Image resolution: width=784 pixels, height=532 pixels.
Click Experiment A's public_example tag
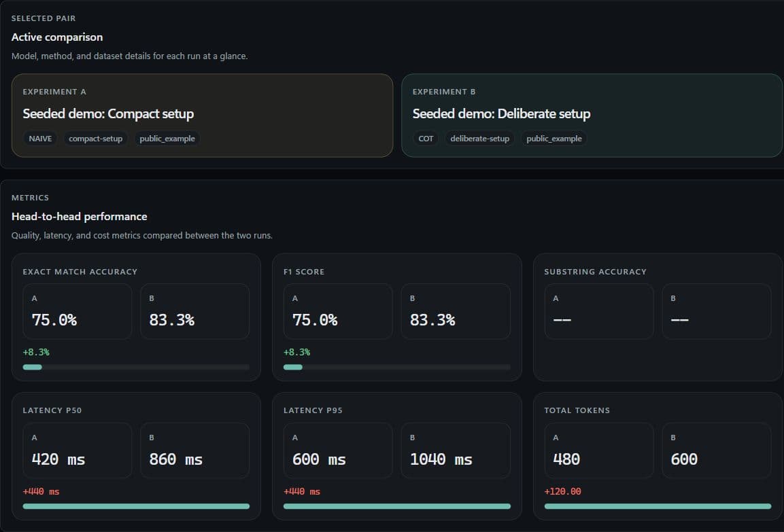pos(167,139)
